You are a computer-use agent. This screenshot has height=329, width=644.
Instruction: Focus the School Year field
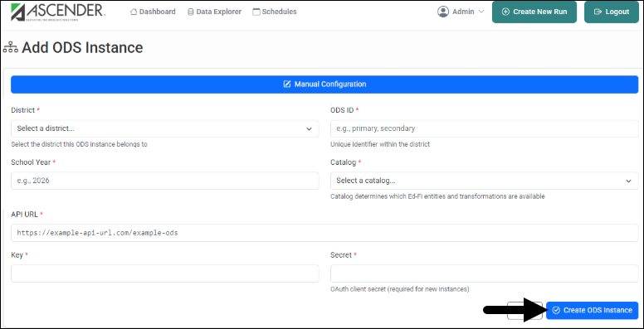pos(164,181)
